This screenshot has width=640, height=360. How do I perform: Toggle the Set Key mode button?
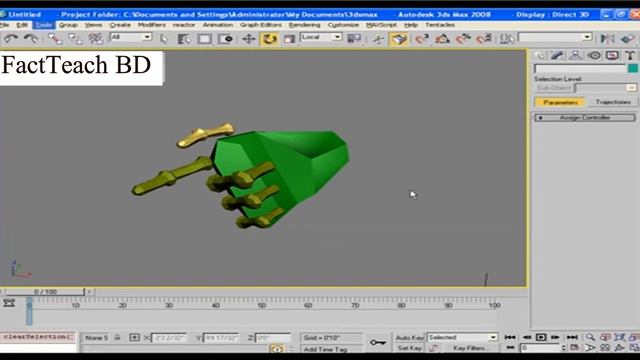pos(409,348)
